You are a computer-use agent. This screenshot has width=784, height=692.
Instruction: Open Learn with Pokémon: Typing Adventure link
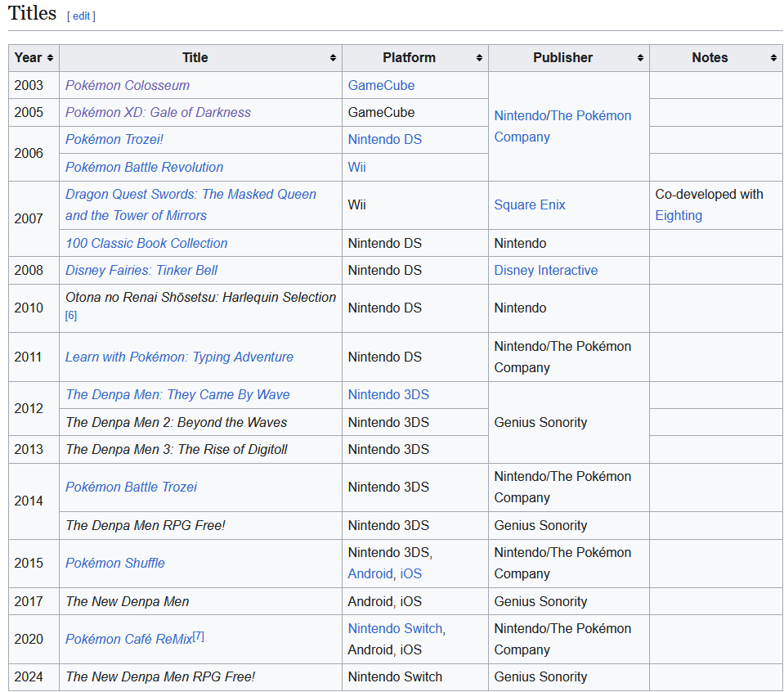click(180, 357)
